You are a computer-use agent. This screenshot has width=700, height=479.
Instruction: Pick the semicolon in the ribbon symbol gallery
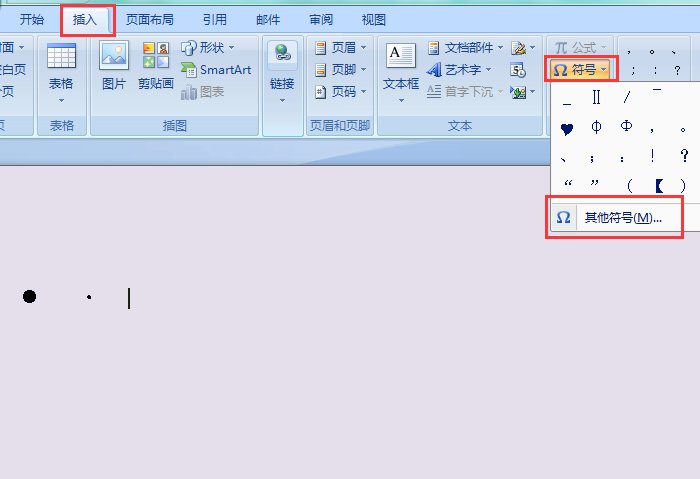point(633,70)
